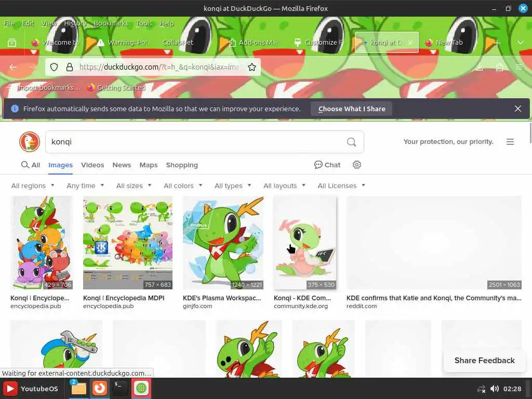Screen dimensions: 532x399
Task: Click the volume speaker tray icon
Action: [495, 389]
